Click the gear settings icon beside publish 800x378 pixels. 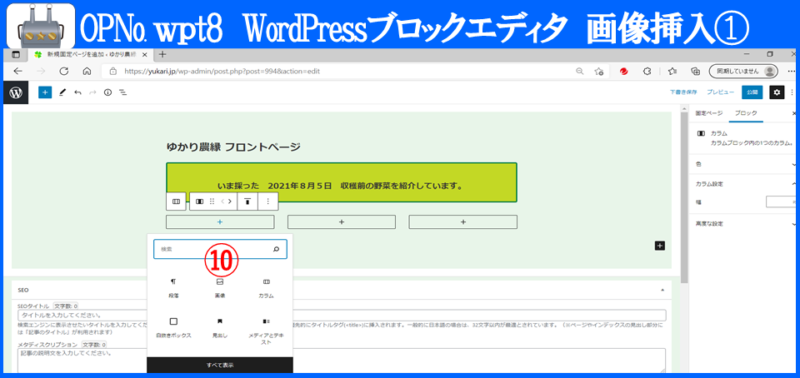777,92
